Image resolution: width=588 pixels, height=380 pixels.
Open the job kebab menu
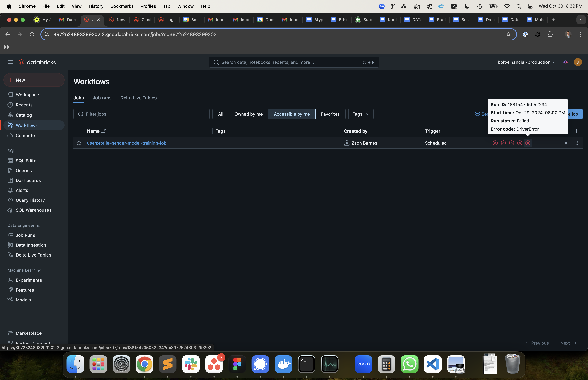click(x=577, y=143)
